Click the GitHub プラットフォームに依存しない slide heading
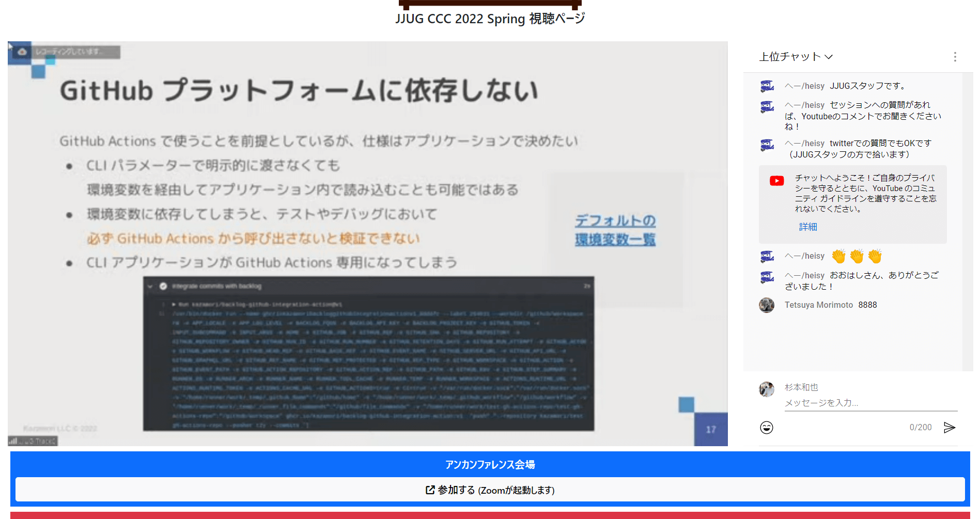The width and height of the screenshot is (980, 519). 299,90
